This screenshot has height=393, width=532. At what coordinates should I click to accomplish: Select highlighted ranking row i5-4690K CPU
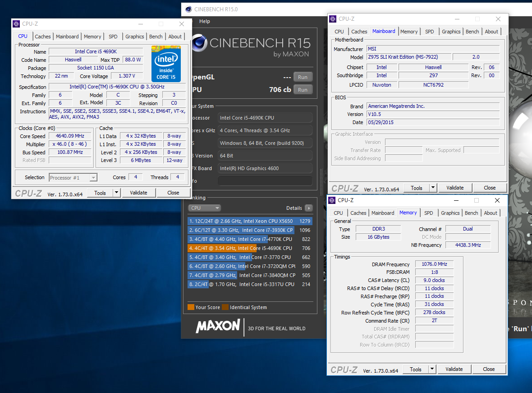250,248
